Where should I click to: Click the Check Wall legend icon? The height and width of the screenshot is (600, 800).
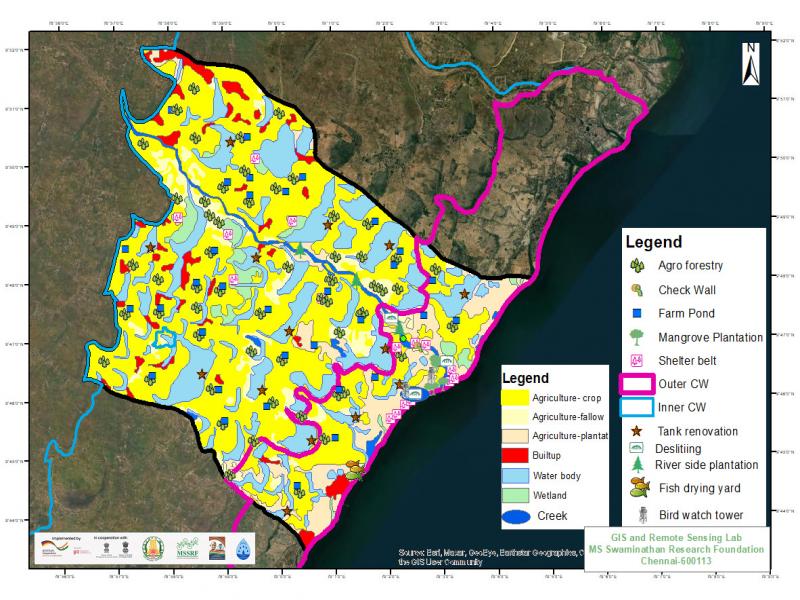click(x=636, y=290)
